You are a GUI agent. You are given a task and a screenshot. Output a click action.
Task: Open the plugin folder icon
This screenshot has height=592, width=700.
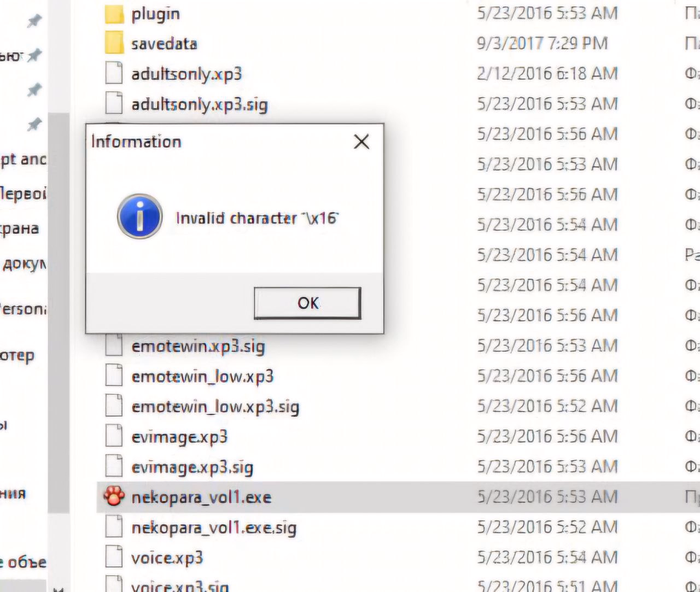pyautogui.click(x=114, y=14)
